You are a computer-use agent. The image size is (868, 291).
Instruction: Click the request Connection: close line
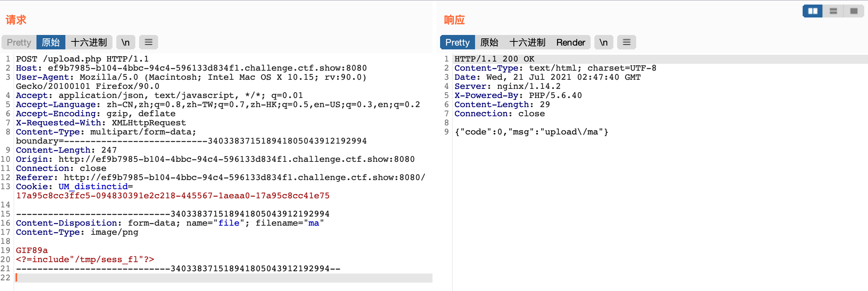click(61, 168)
